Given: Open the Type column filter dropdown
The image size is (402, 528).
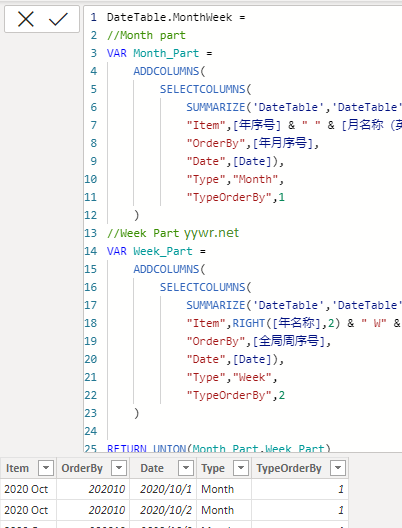Looking at the screenshot, I should [241, 468].
